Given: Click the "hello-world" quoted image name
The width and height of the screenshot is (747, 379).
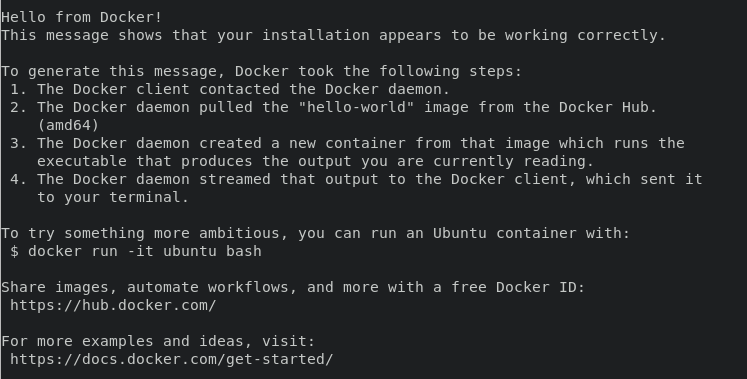Looking at the screenshot, I should click(356, 107).
